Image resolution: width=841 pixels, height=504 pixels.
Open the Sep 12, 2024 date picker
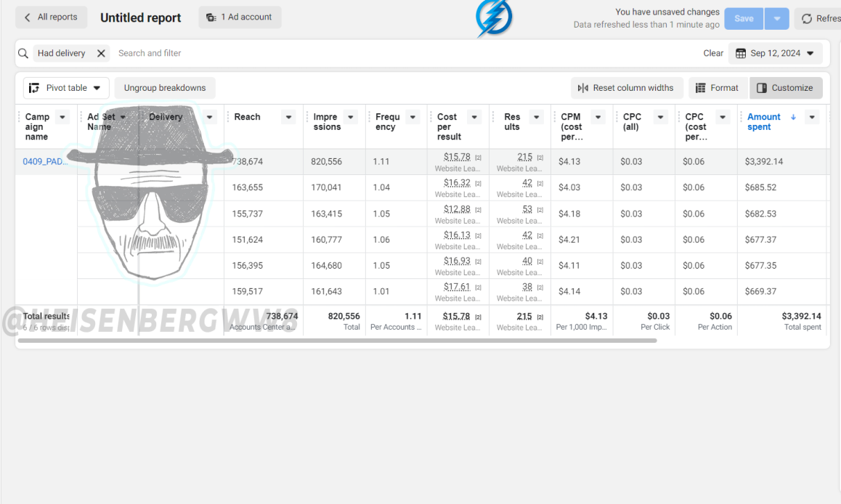pyautogui.click(x=775, y=53)
